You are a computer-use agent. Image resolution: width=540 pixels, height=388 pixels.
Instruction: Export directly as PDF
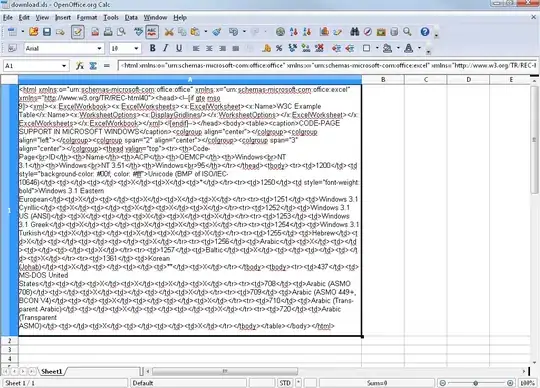[95, 32]
